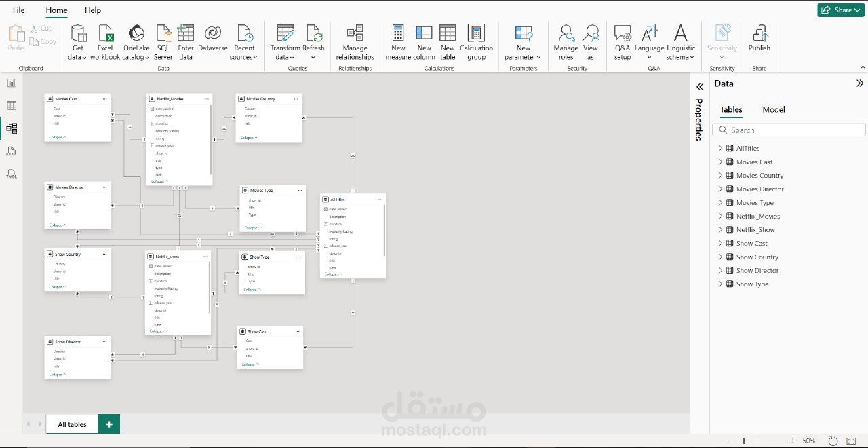The width and height of the screenshot is (868, 448).
Task: Select the All tables layout tab
Action: pyautogui.click(x=72, y=424)
